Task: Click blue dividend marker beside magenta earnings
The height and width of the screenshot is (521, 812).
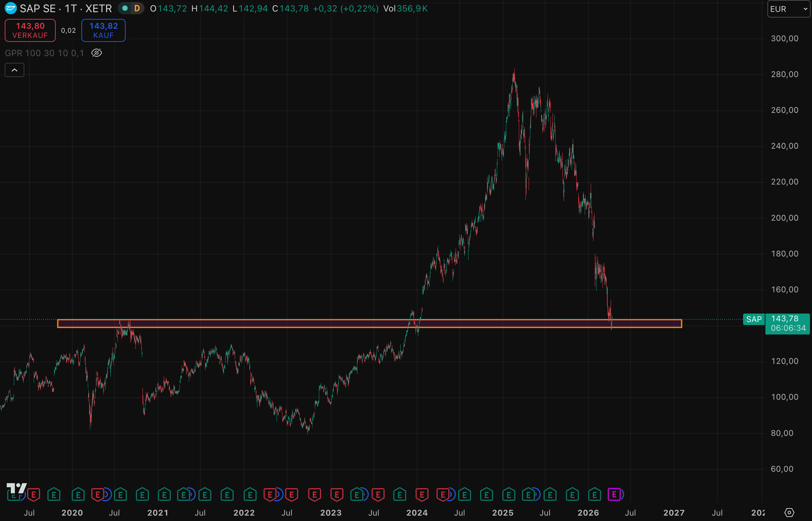Action: 622,495
